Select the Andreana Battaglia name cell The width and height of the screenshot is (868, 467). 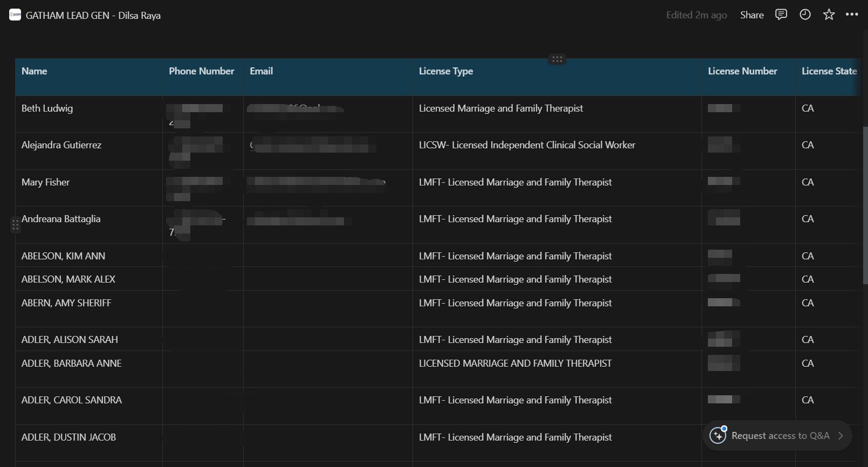[x=89, y=225]
